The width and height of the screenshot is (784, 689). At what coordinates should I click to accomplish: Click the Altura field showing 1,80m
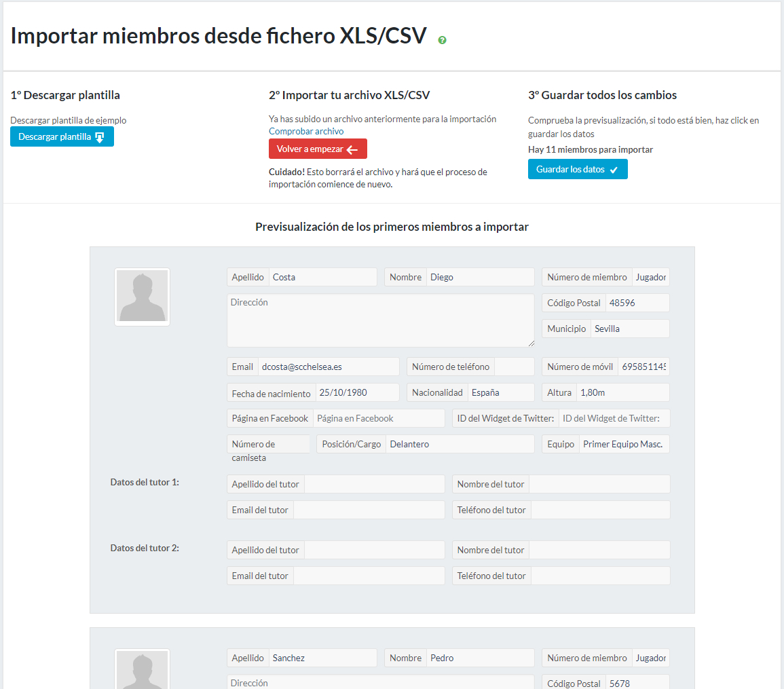click(622, 392)
